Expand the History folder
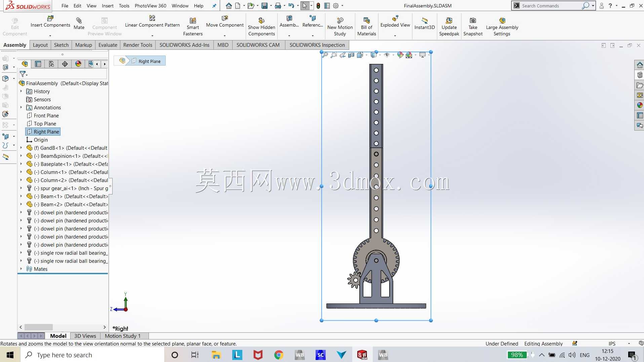 21,91
